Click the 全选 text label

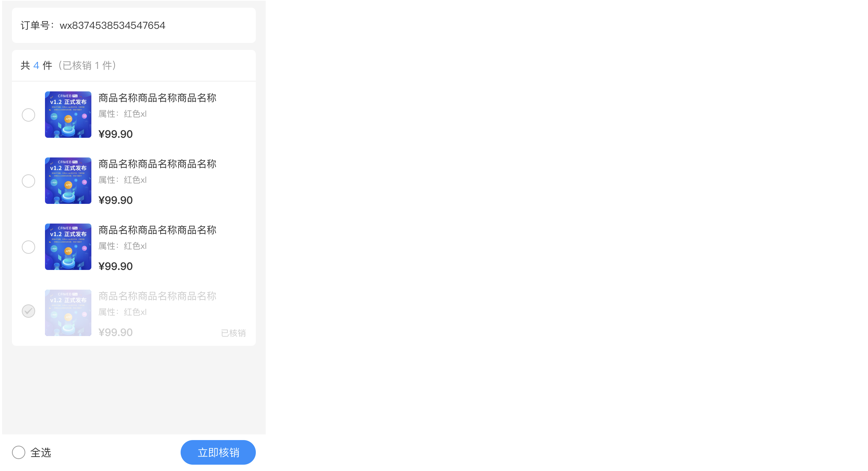click(41, 452)
